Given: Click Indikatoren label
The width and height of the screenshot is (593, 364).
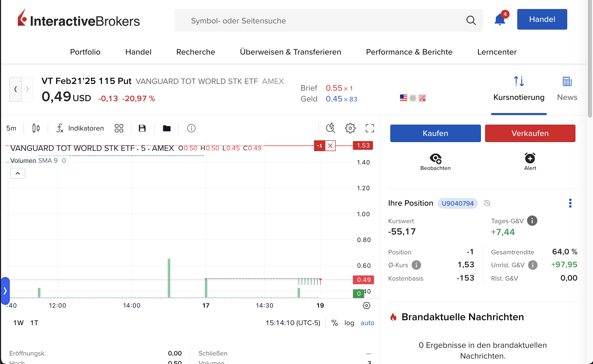Looking at the screenshot, I should coord(86,128).
